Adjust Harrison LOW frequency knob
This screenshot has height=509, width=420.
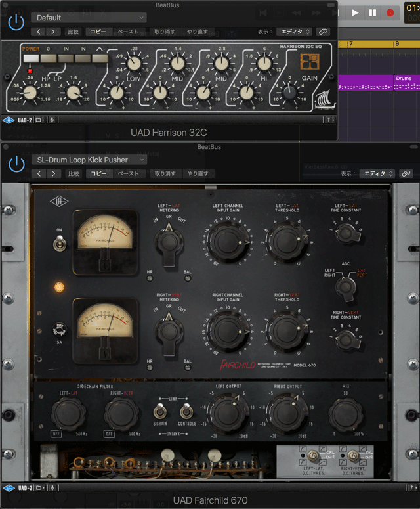(x=134, y=64)
